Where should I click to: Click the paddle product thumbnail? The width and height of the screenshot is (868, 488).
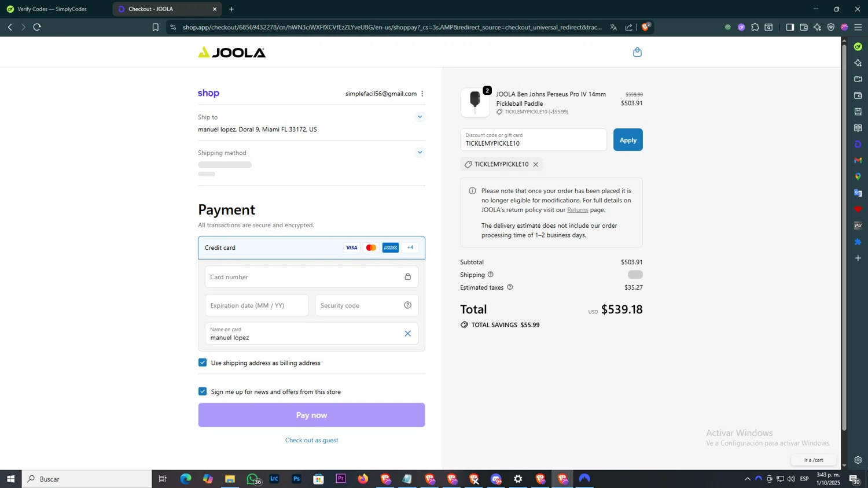(x=475, y=102)
